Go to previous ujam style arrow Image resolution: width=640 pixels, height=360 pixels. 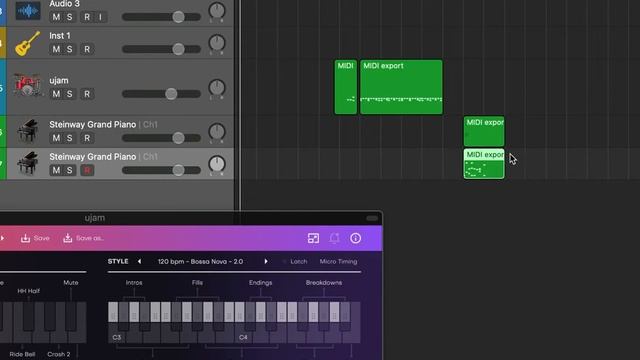(139, 261)
